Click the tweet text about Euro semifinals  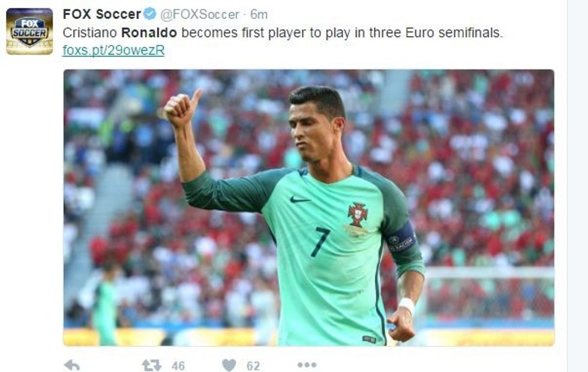click(283, 32)
